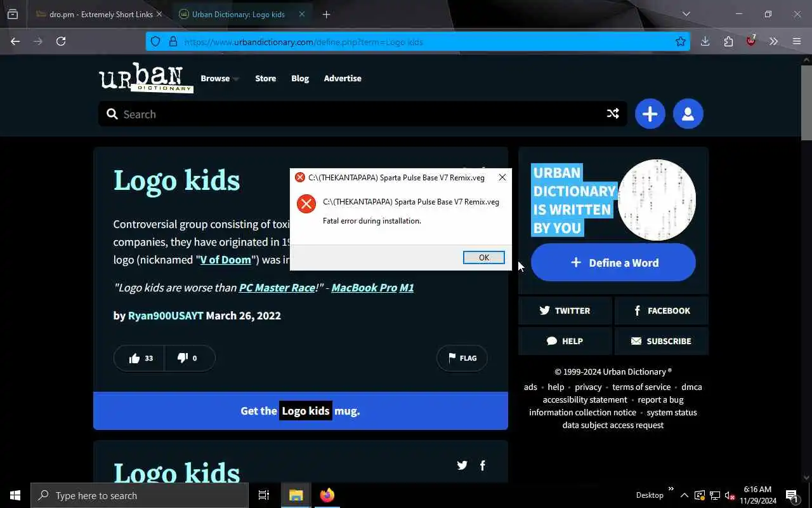Close the Urban Dictionary browser tab
Image resolution: width=812 pixels, height=508 pixels.
click(x=302, y=14)
